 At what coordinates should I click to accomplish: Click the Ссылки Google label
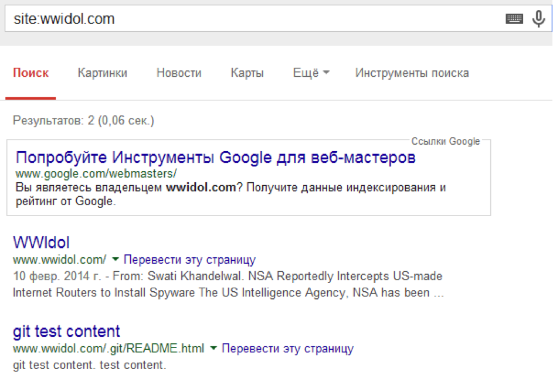pyautogui.click(x=446, y=141)
